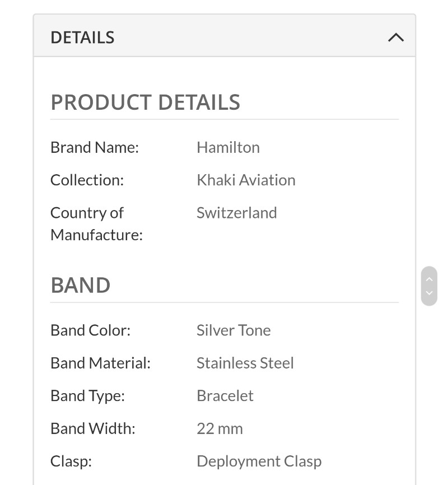Click the Brand Name label

[x=95, y=147]
